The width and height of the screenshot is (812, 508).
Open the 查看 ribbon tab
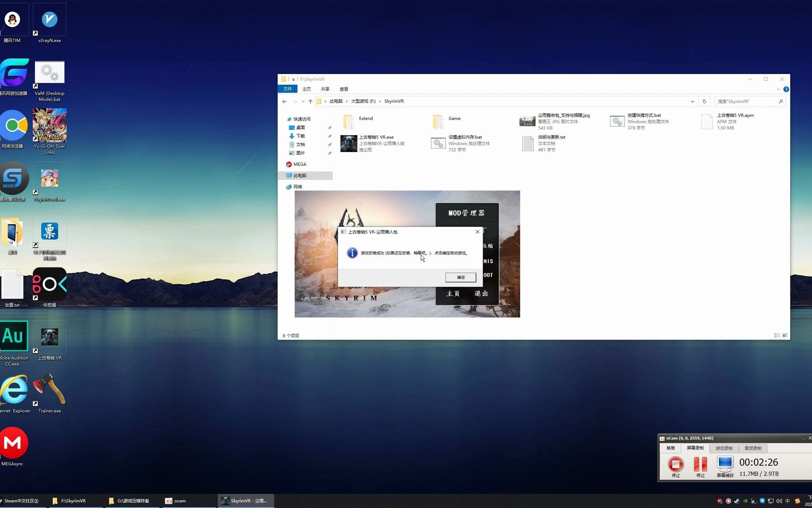pos(344,89)
